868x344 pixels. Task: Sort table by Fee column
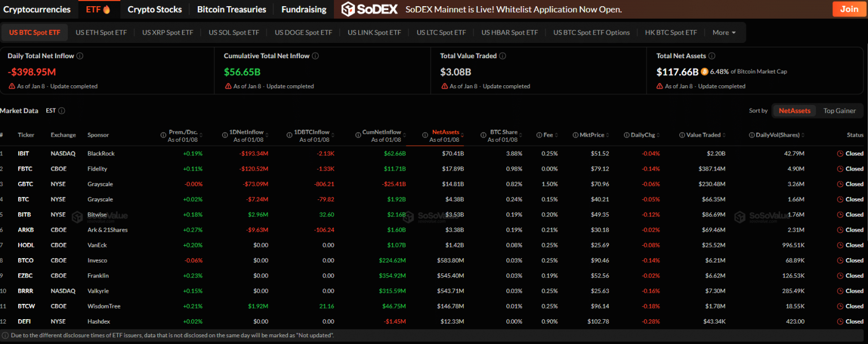548,135
